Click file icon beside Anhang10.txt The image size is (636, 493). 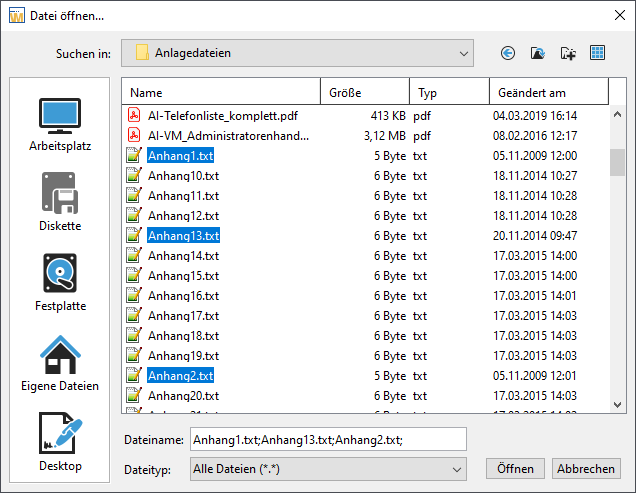click(x=134, y=175)
